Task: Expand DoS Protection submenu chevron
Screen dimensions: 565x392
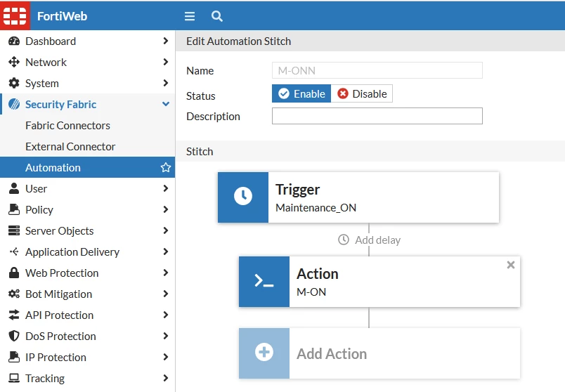Action: point(165,336)
